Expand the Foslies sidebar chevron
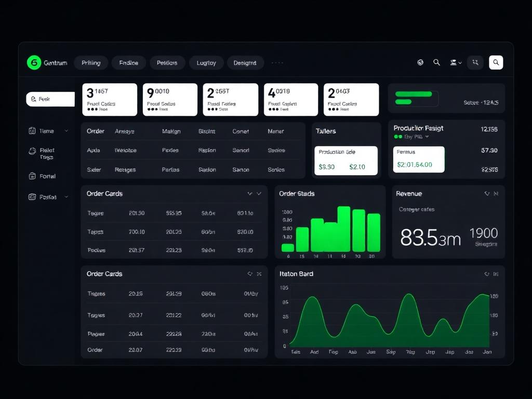 [x=66, y=197]
